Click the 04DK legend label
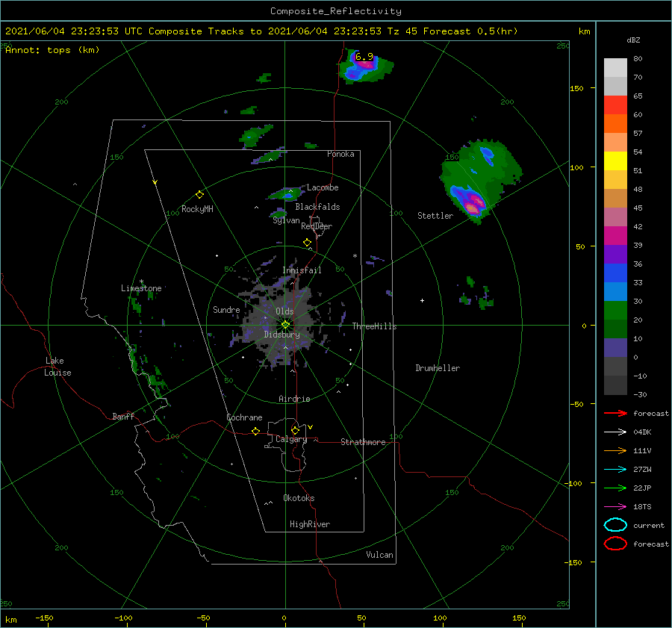 [642, 432]
